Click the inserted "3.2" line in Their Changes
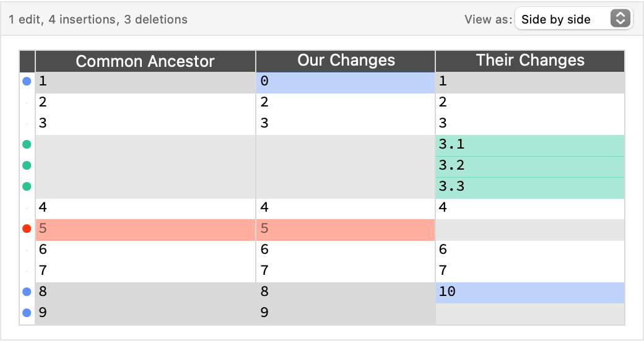The image size is (644, 343). [x=530, y=165]
